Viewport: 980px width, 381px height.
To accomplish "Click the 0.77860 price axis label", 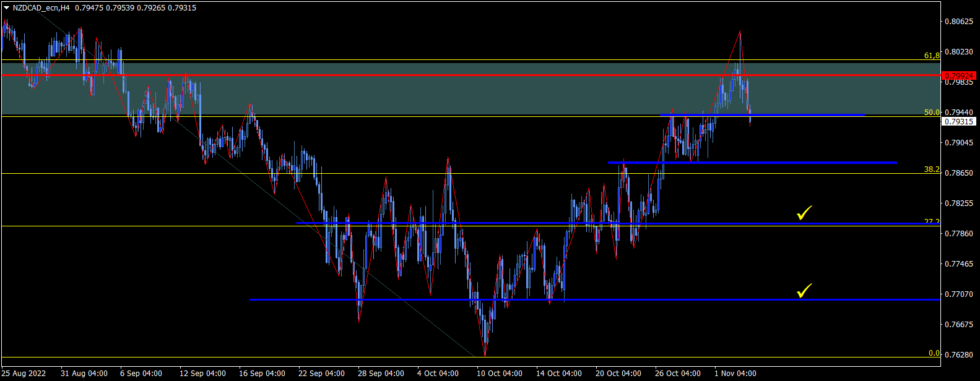I will 959,234.
